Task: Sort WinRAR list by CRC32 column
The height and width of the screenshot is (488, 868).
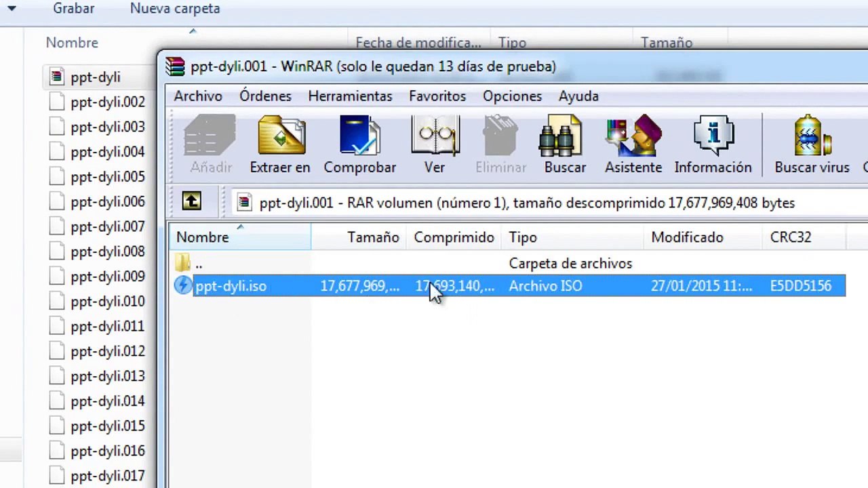Action: 805,237
